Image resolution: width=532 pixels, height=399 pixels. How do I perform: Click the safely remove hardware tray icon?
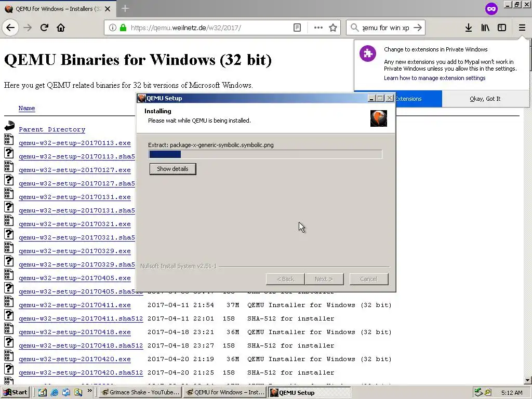(x=478, y=393)
